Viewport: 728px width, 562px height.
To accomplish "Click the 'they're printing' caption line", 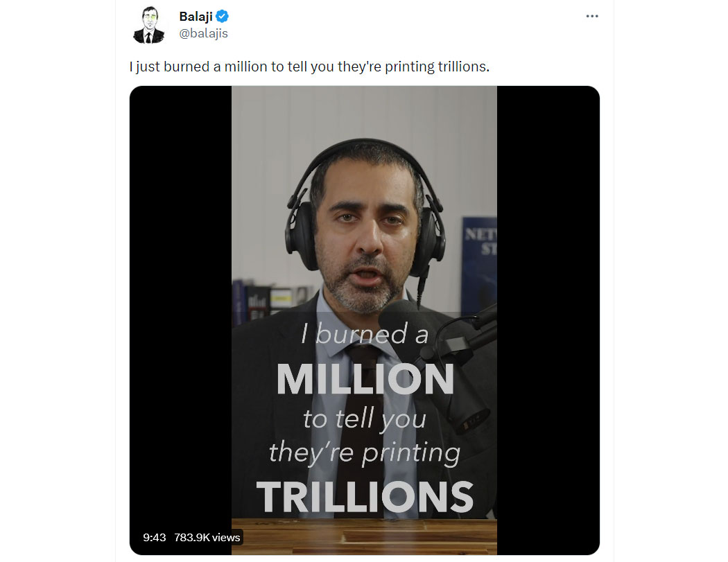I will (x=365, y=453).
